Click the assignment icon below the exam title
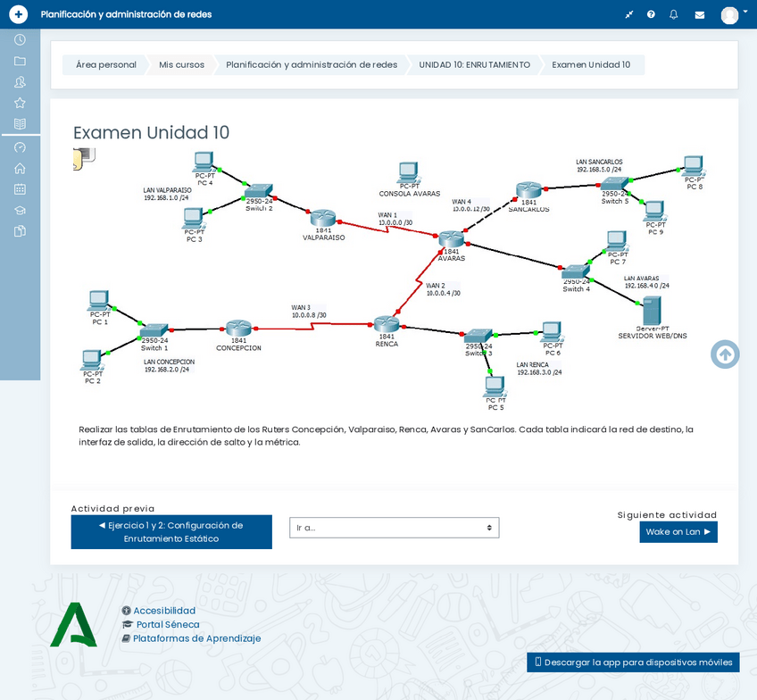757x700 pixels. pyautogui.click(x=84, y=159)
